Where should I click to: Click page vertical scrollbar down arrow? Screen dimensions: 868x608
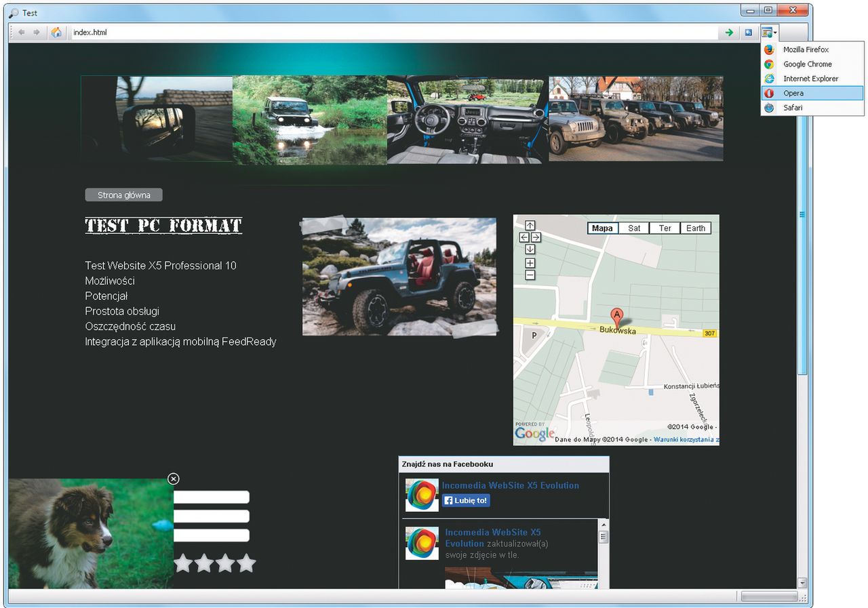coord(802,582)
